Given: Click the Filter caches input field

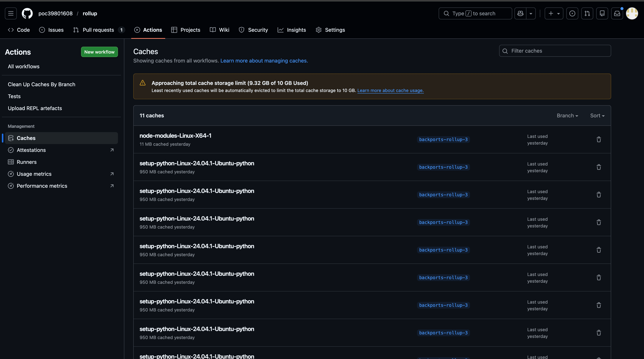Looking at the screenshot, I should (x=555, y=51).
